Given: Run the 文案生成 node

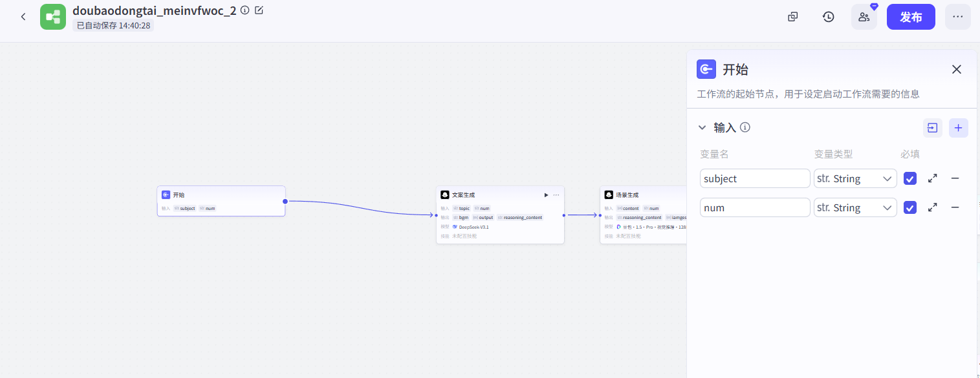Looking at the screenshot, I should click(x=546, y=194).
